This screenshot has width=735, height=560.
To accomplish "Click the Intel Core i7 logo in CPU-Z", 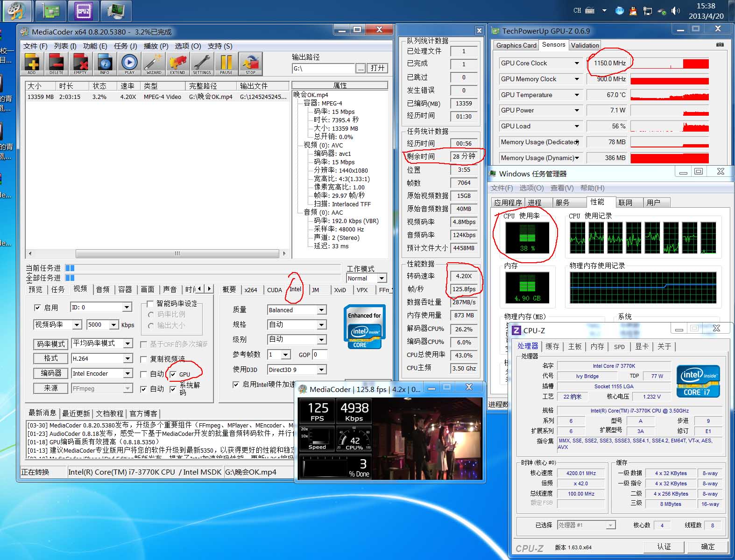I will (x=698, y=381).
